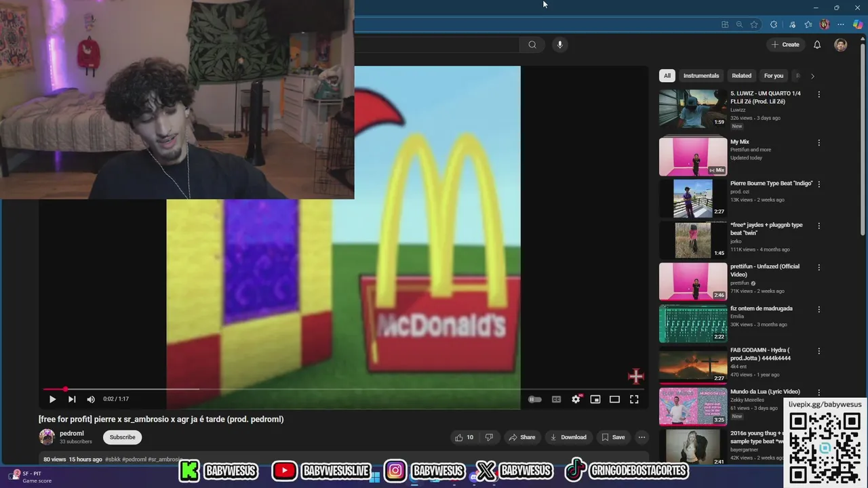Open options menu for My Mix
The height and width of the screenshot is (488, 868).
pyautogui.click(x=819, y=143)
